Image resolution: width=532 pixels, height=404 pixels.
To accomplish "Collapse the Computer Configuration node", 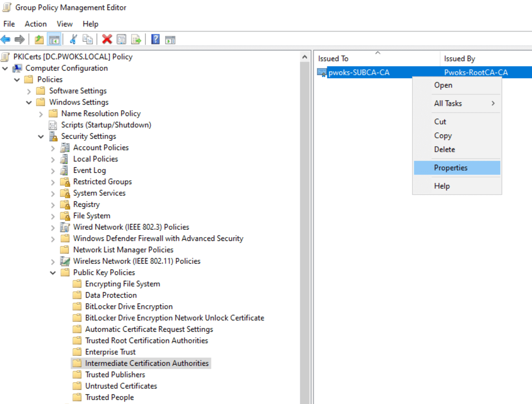I will pyautogui.click(x=5, y=68).
